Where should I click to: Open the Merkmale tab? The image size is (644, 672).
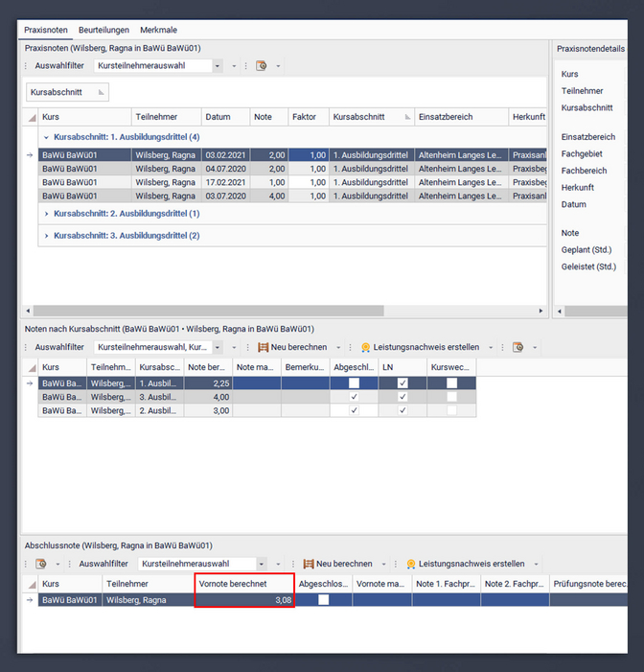coord(158,30)
